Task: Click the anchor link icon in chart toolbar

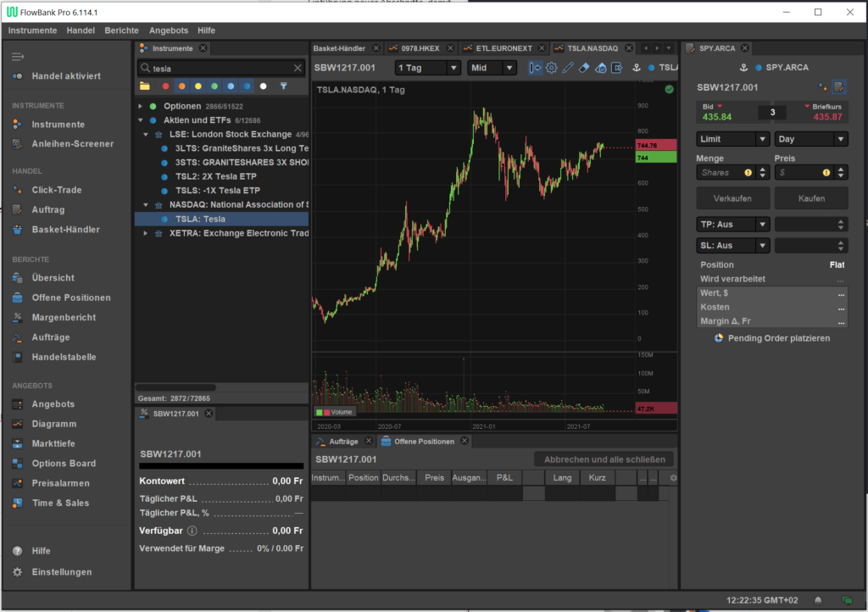Action: 637,68
